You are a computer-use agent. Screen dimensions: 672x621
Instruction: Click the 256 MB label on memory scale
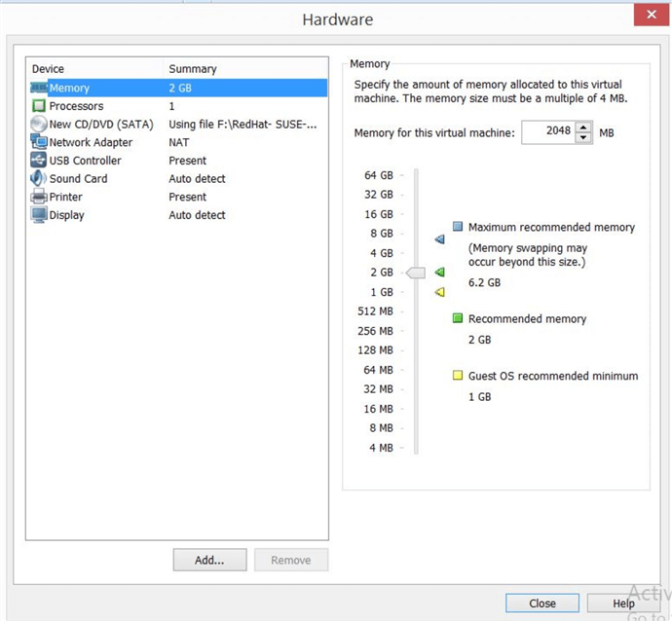coord(375,331)
